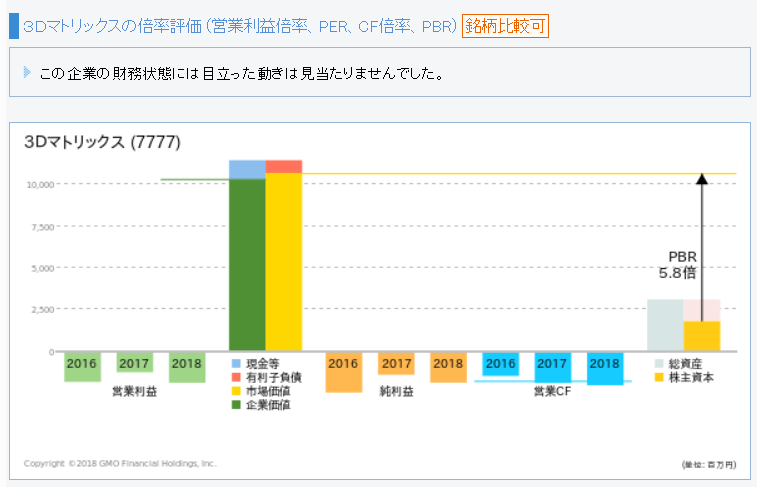The height and width of the screenshot is (487, 757).
Task: Click the 有利子負債 legend color swatch
Action: point(236,377)
